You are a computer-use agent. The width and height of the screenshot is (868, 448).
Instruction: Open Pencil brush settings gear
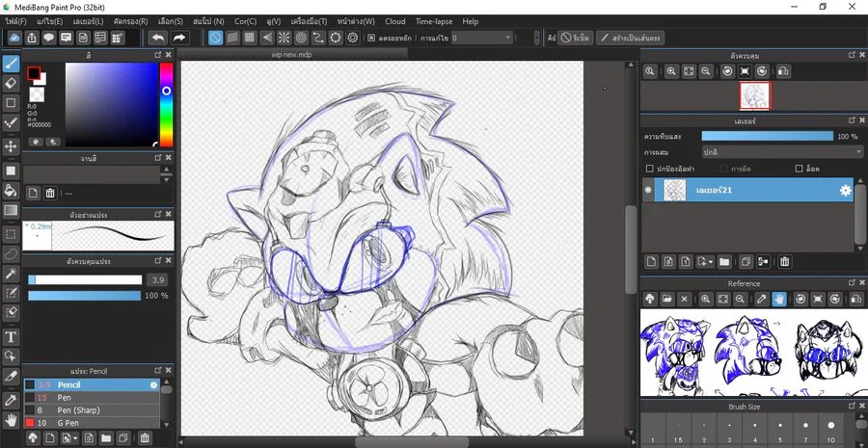(x=154, y=385)
